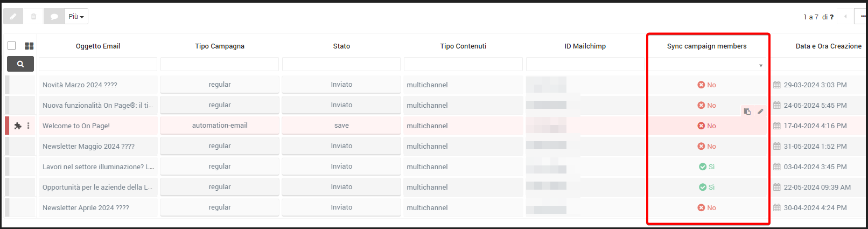
Task: Sort by Tipo Campagna column header
Action: click(220, 46)
